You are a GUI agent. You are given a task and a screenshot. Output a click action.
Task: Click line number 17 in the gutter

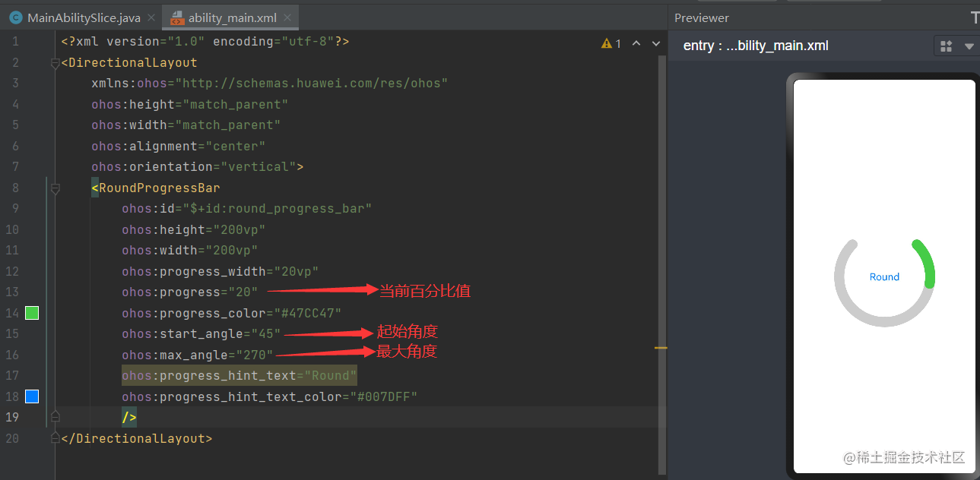pos(12,375)
